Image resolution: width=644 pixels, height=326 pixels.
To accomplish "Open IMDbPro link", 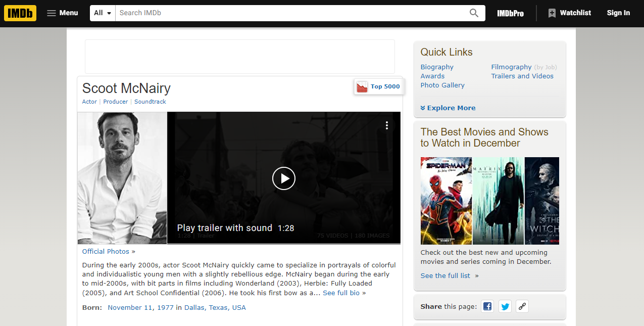I will point(510,13).
